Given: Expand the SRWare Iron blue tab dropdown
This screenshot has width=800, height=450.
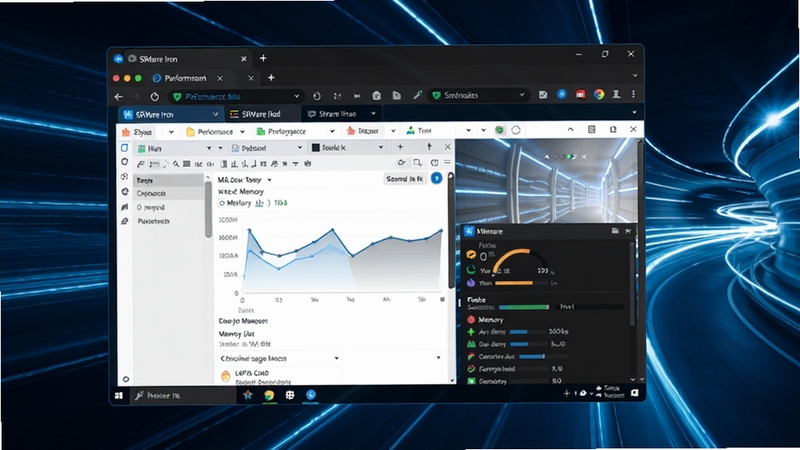Looking at the screenshot, I should click(x=215, y=114).
